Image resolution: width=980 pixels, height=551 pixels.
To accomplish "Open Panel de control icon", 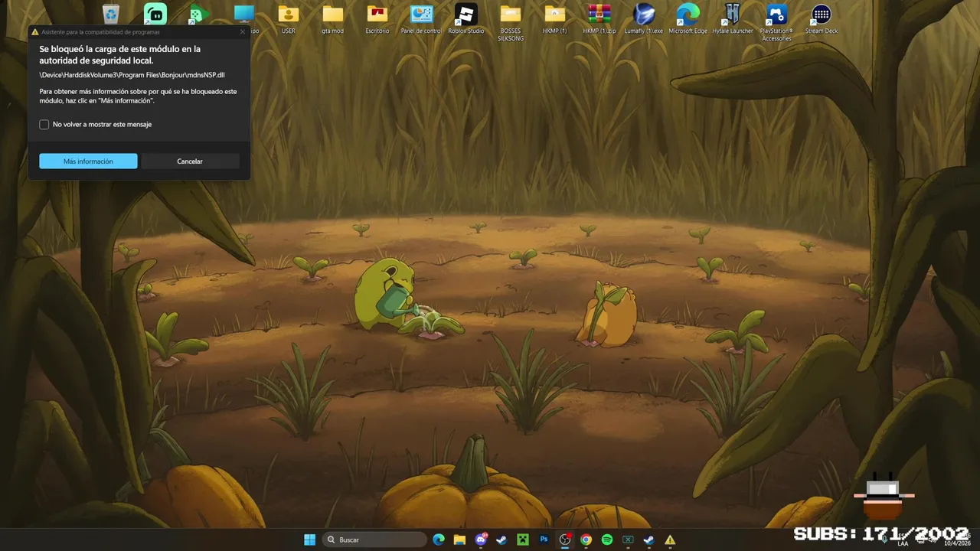I will 421,19.
